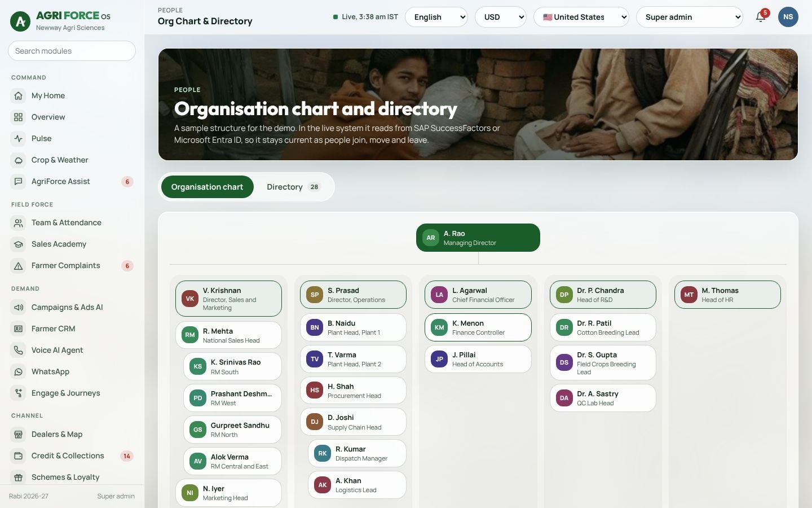Select Dr. A. Sastry QC Lab Head
The width and height of the screenshot is (812, 508).
tap(603, 398)
